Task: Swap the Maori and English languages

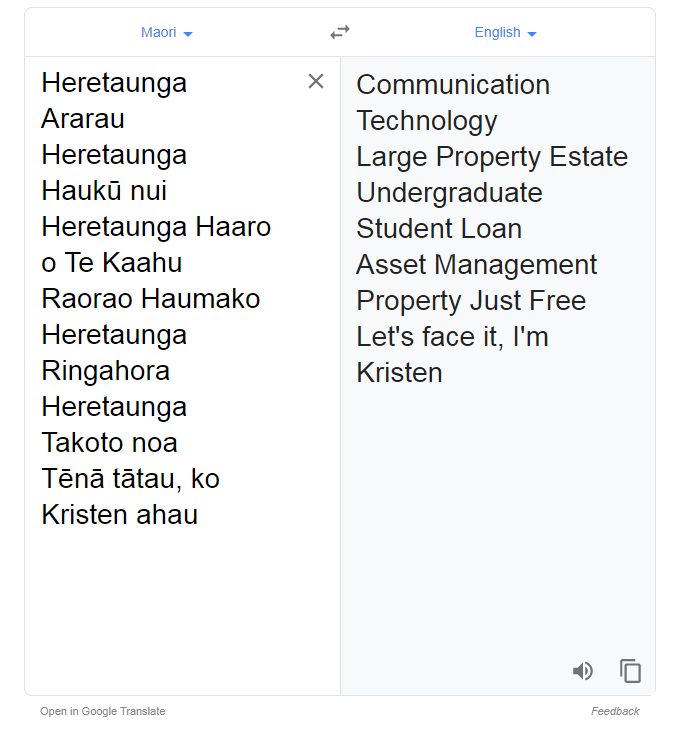Action: pyautogui.click(x=340, y=32)
